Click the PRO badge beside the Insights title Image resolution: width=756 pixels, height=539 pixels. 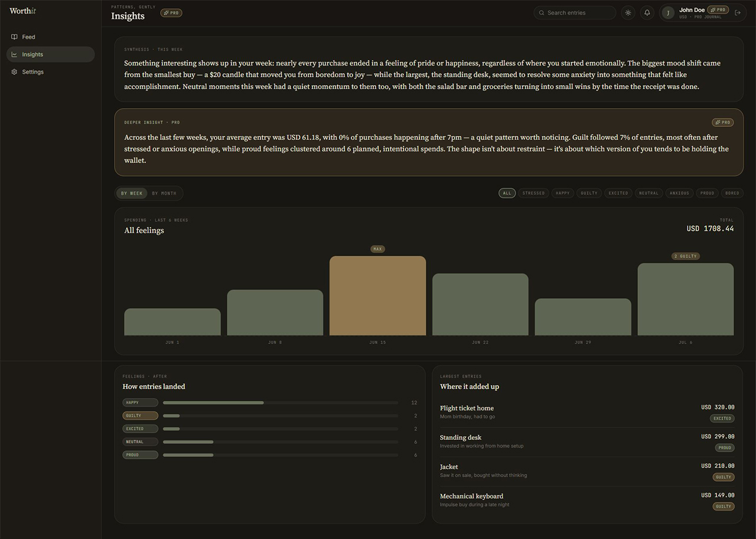tap(171, 13)
